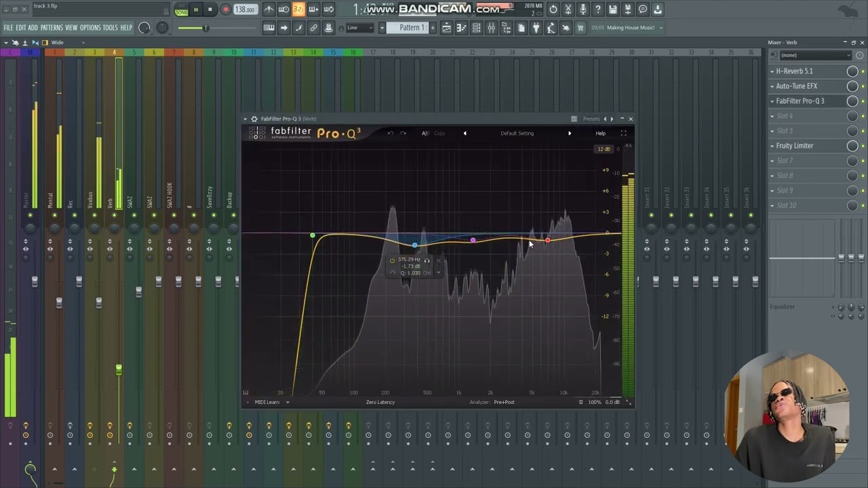Open the EDIT menu
This screenshot has width=868, height=488.
[21, 28]
